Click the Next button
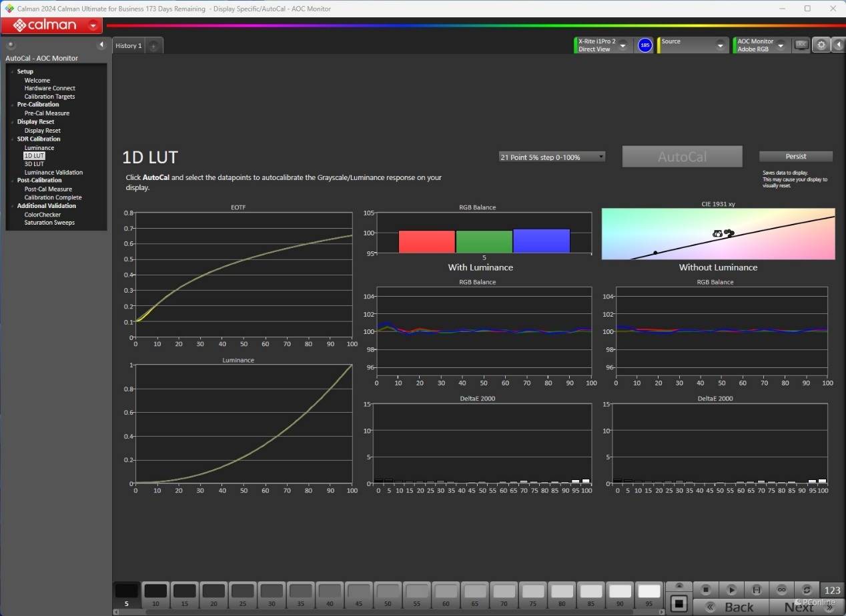Image resolution: width=846 pixels, height=616 pixels. (799, 607)
